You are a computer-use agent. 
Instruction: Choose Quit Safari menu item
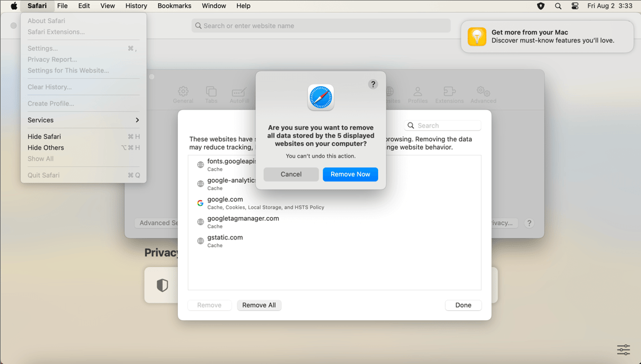click(83, 175)
